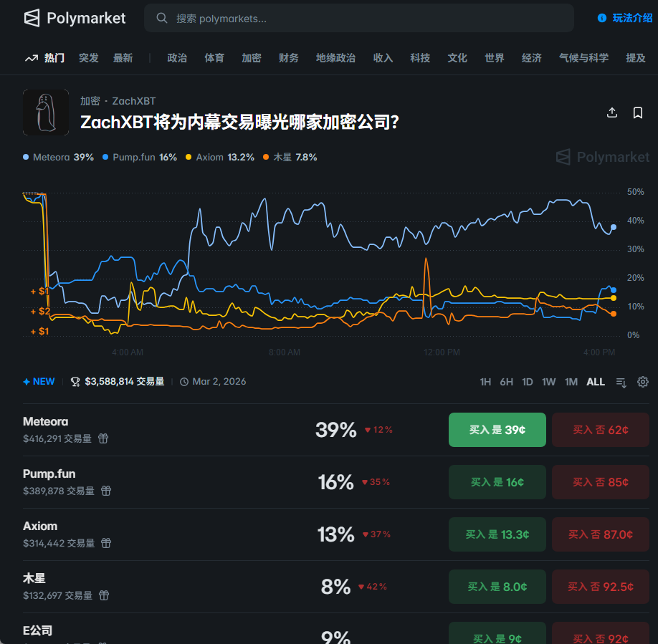Click the Meteora chart line endpoint dot
The height and width of the screenshot is (644, 658).
pos(614,227)
